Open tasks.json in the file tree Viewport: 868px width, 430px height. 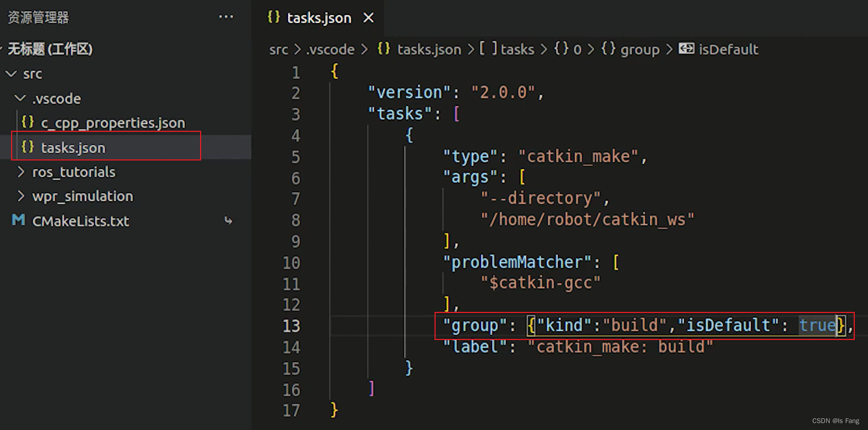(x=73, y=148)
